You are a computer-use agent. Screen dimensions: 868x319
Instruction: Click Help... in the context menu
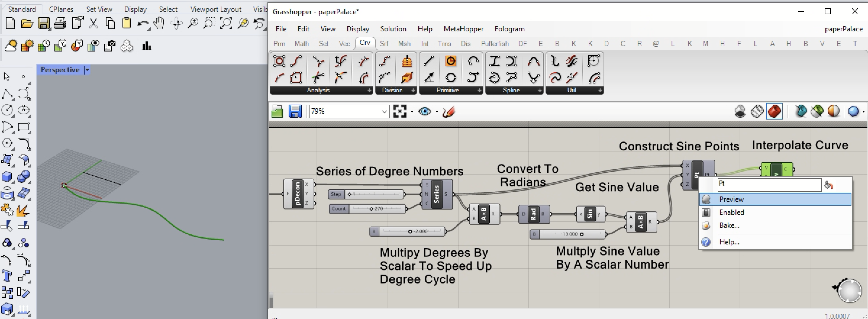click(729, 242)
